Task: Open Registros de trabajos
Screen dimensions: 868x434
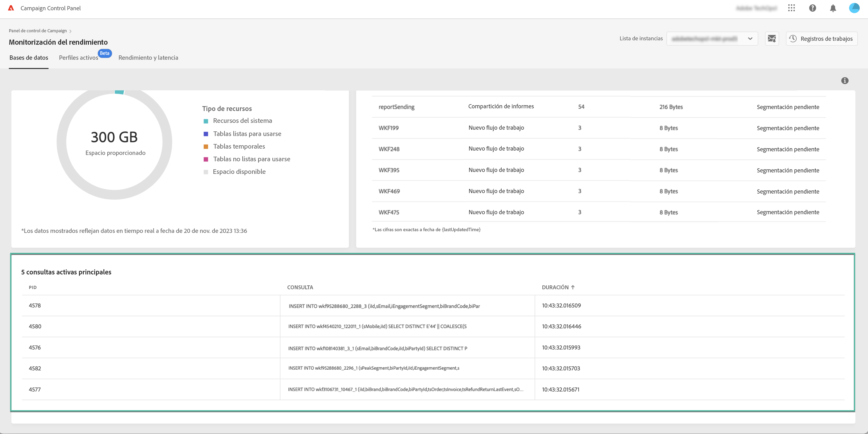Action: pos(821,38)
